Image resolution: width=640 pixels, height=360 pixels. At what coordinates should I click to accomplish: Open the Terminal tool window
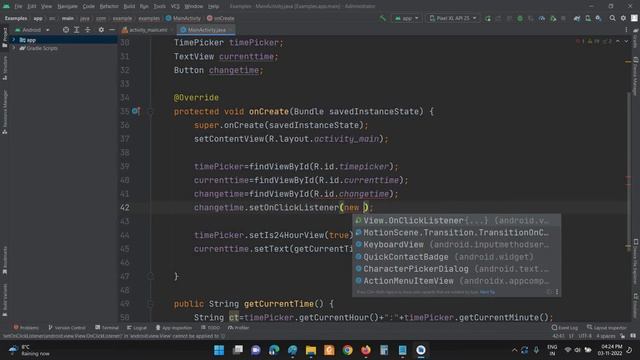tap(107, 328)
